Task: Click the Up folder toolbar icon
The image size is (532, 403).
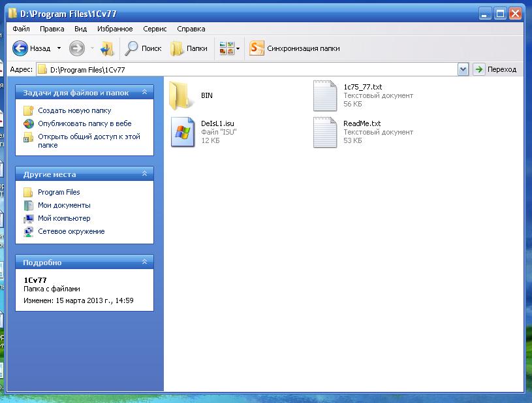Action: [107, 48]
